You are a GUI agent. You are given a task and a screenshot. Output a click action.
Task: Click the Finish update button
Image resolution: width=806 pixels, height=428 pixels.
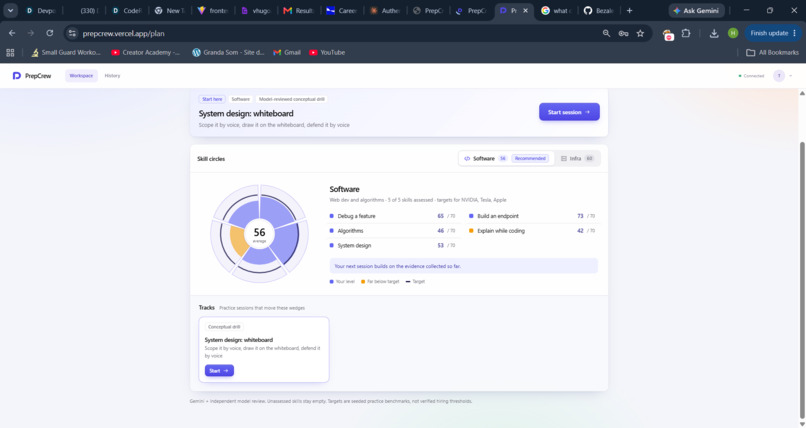pos(773,33)
